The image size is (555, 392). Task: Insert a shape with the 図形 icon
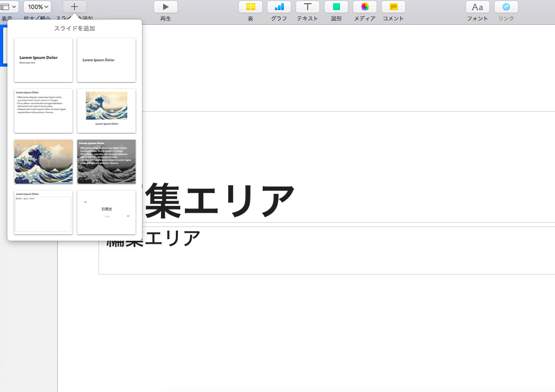click(x=336, y=7)
